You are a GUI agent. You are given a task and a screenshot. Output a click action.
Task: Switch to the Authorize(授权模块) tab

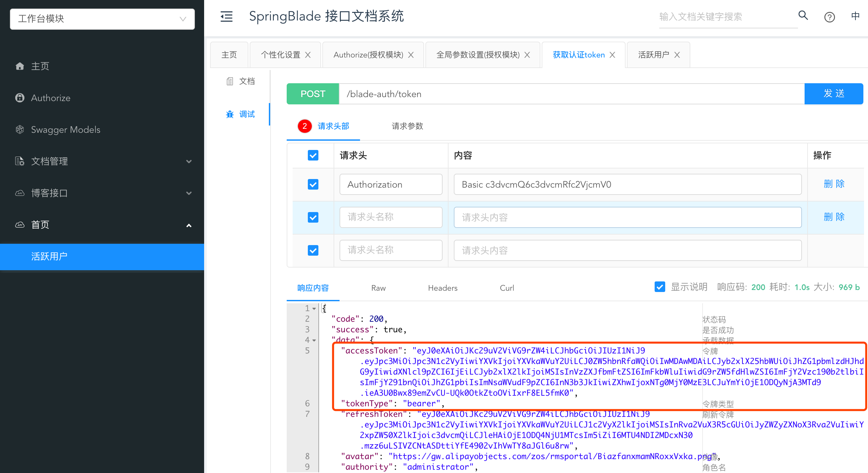point(368,55)
